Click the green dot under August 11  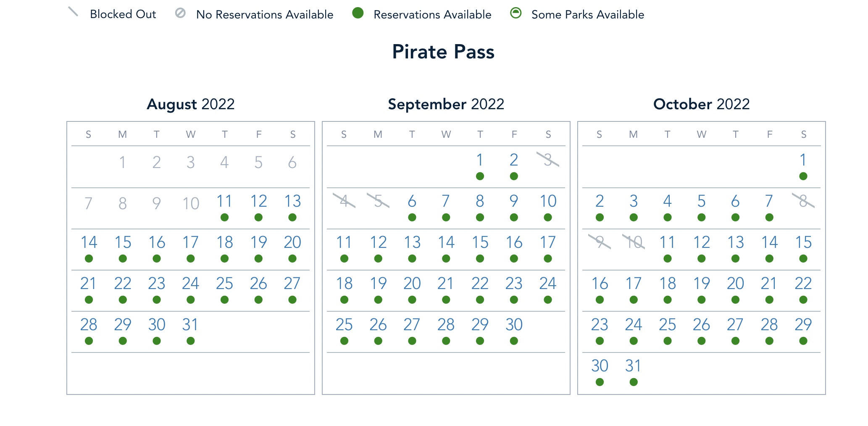tap(224, 217)
